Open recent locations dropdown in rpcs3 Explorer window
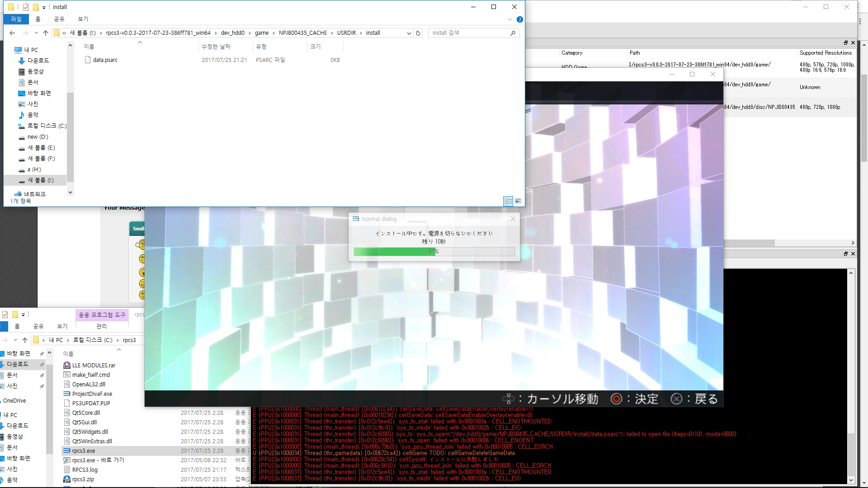 click(15, 340)
